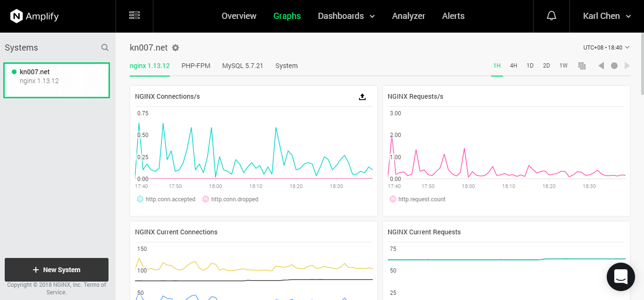
Task: Select the 4H time range
Action: [x=513, y=66]
